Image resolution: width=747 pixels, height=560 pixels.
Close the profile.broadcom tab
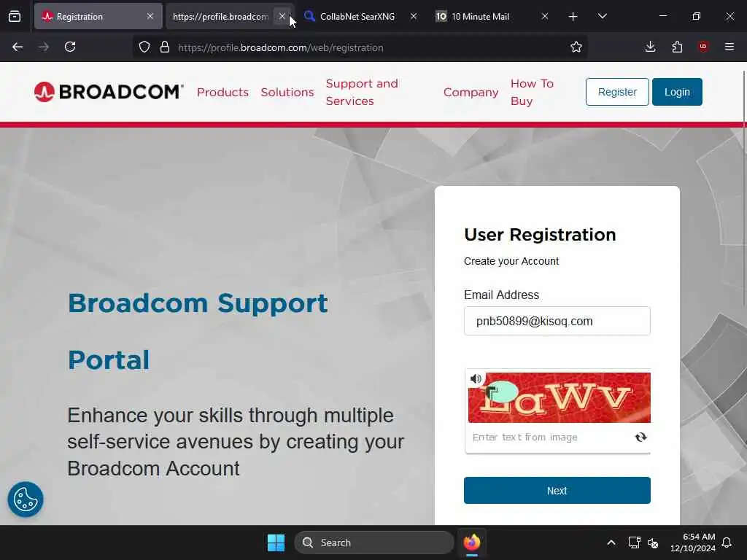click(x=282, y=16)
